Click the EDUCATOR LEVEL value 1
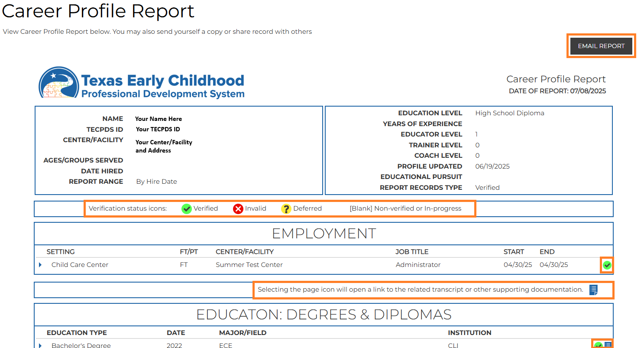 [476, 134]
